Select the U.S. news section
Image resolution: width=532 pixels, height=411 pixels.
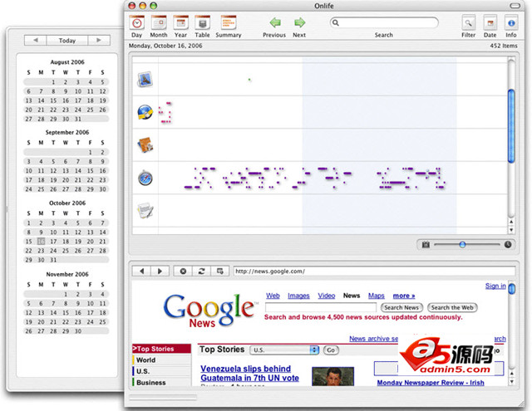coord(161,371)
